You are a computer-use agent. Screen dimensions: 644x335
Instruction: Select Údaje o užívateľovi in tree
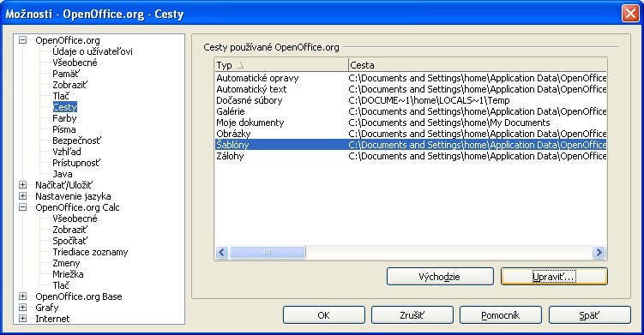click(x=93, y=51)
